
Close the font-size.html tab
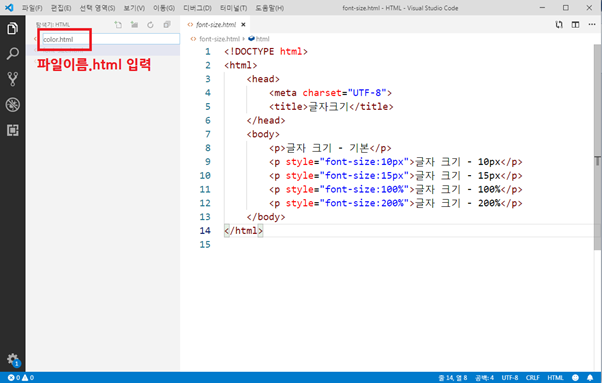click(243, 25)
